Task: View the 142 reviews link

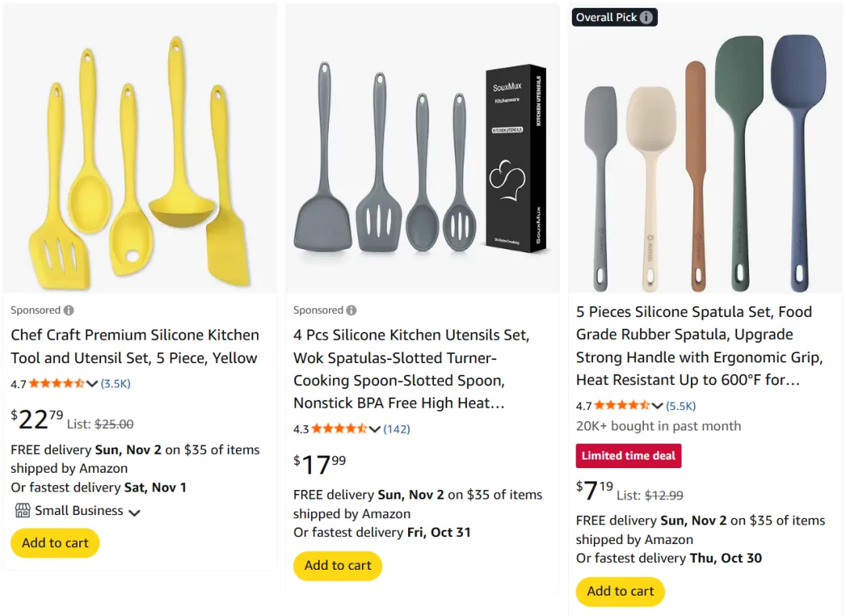Action: pos(397,429)
